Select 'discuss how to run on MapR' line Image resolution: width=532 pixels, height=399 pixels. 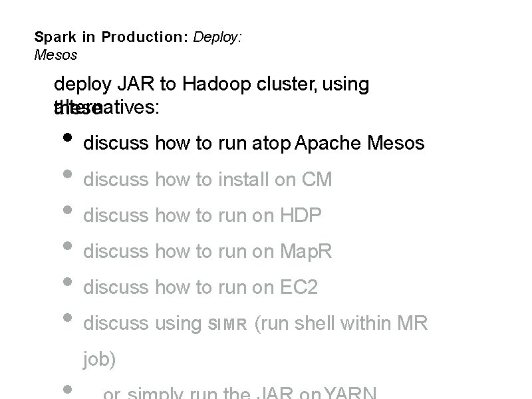point(207,251)
